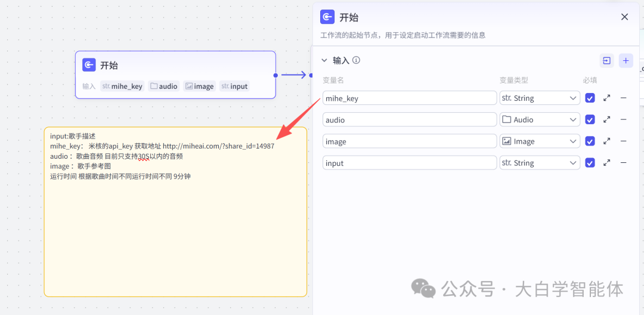
Task: Open the Image type dropdown
Action: coord(540,141)
